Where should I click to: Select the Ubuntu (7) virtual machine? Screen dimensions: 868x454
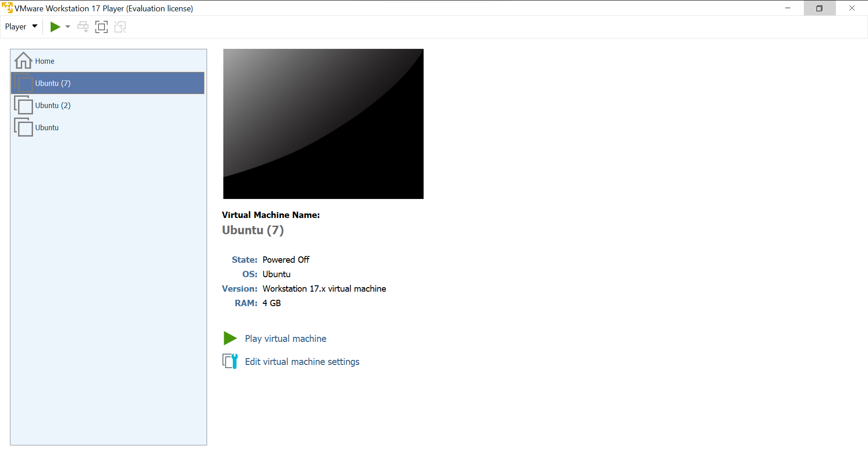tap(108, 83)
